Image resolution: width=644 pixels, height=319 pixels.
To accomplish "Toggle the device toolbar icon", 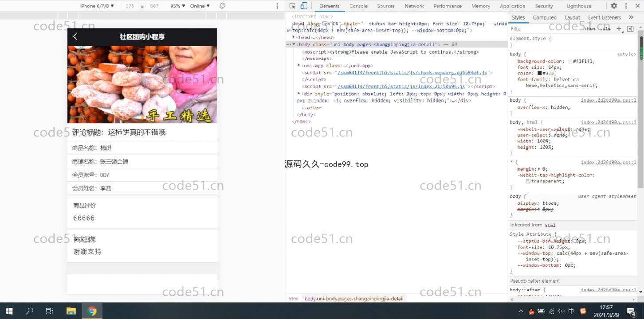I will 304,6.
